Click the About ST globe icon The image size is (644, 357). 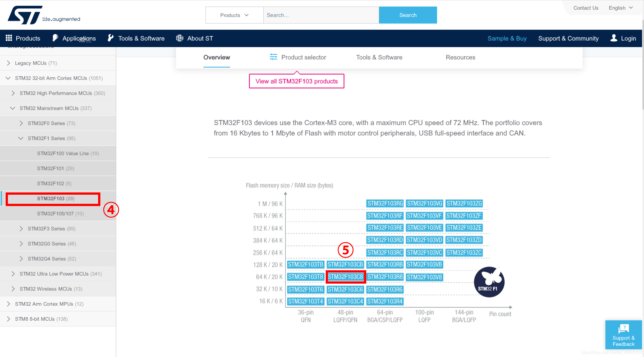179,38
